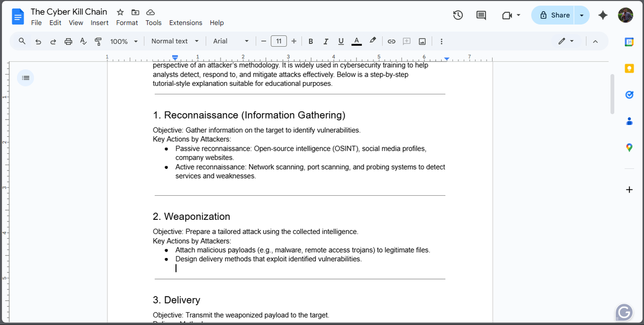Click the document title The Cyber Kill Chain
644x325 pixels.
pyautogui.click(x=69, y=11)
